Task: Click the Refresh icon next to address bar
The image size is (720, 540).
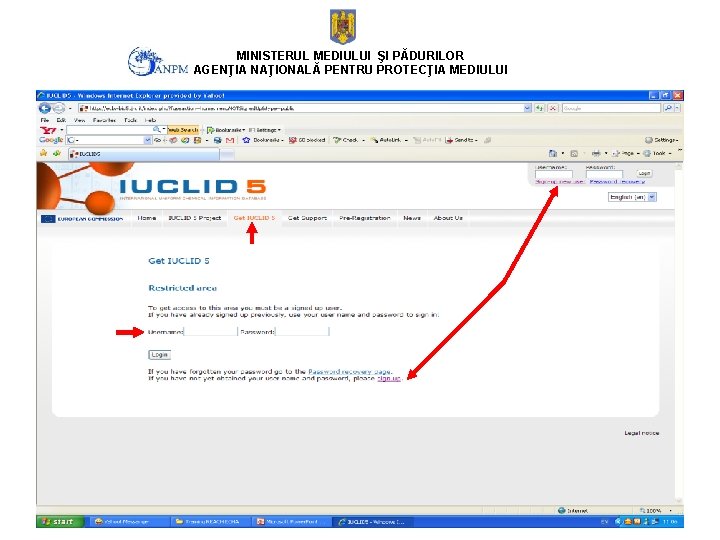Action: click(540, 108)
